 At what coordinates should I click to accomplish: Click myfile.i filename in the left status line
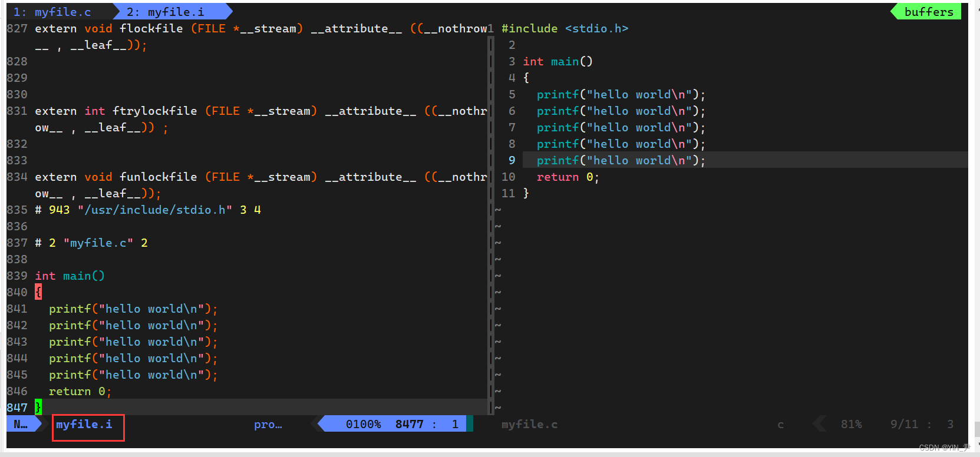click(84, 424)
